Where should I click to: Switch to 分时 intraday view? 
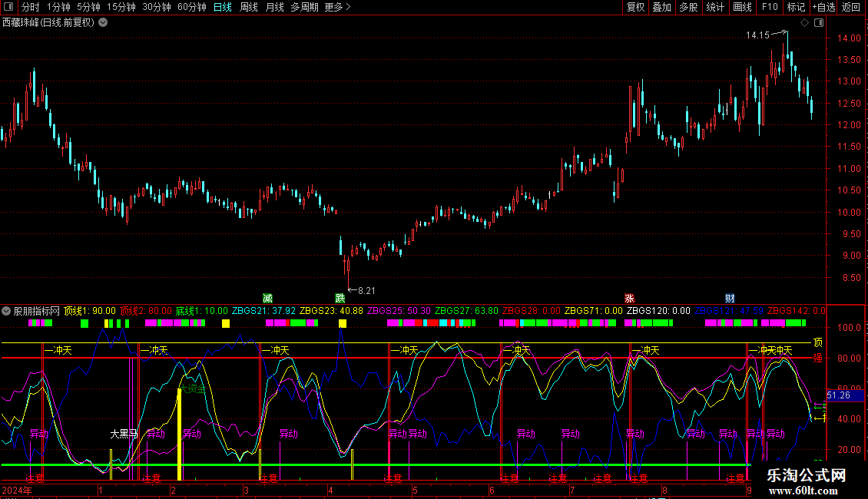[x=31, y=7]
